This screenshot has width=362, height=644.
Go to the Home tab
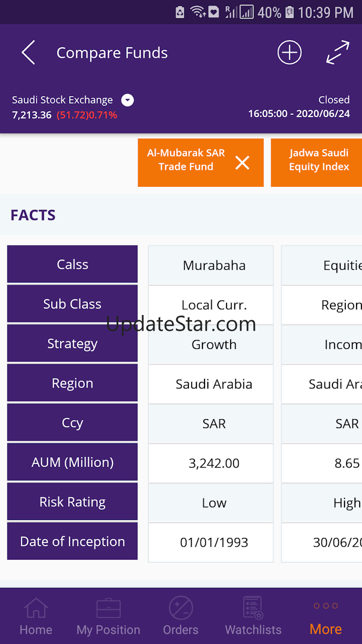(36, 616)
